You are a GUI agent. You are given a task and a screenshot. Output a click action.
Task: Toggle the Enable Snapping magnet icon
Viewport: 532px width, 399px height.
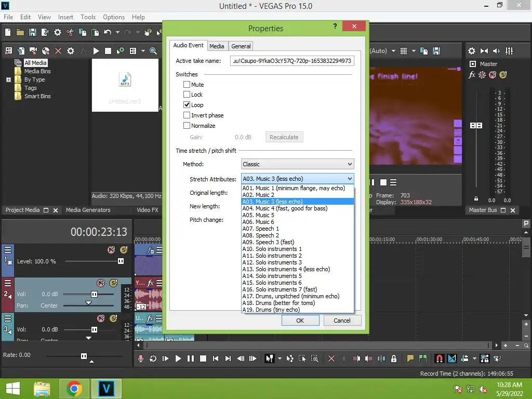pyautogui.click(x=439, y=358)
